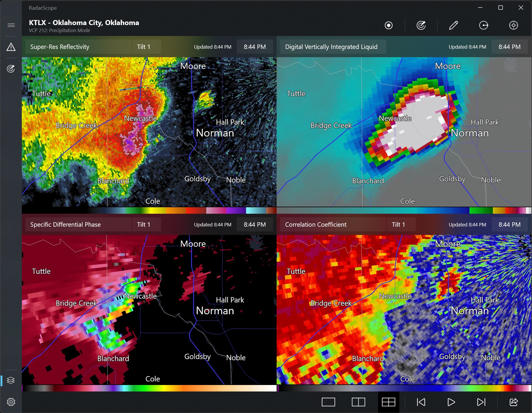Click the share button in the bottom bar
532x413 pixels.
coord(513,402)
